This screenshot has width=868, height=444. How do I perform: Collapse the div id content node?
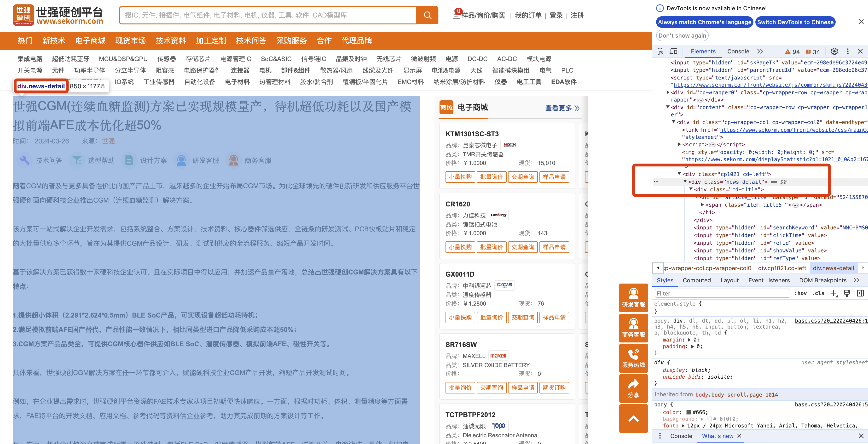click(668, 107)
